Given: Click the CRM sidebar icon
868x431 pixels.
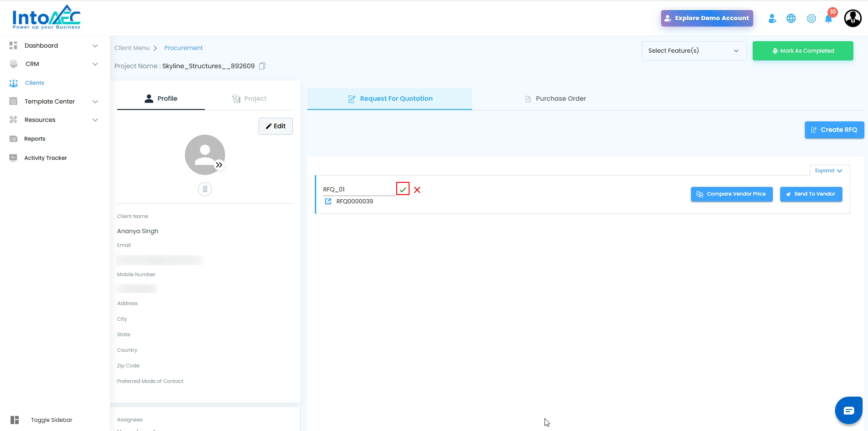Looking at the screenshot, I should coord(14,64).
